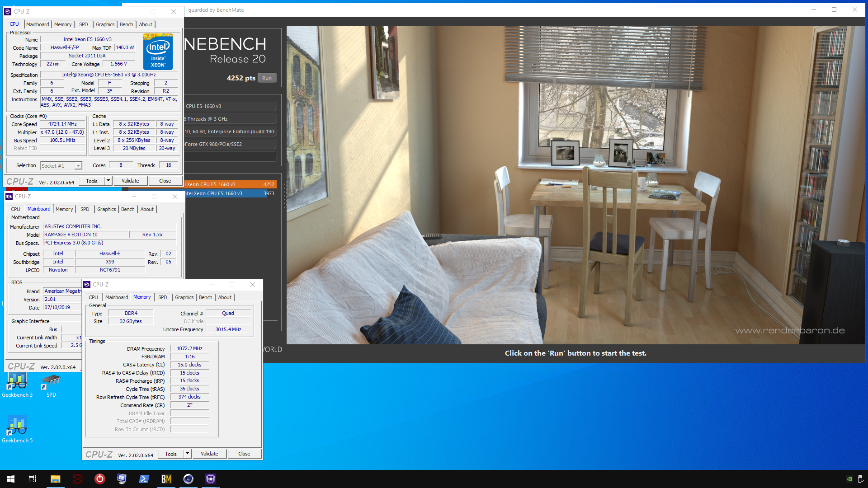This screenshot has width=868, height=488.
Task: Click the memory Size field 32 GBytes
Action: (x=131, y=322)
